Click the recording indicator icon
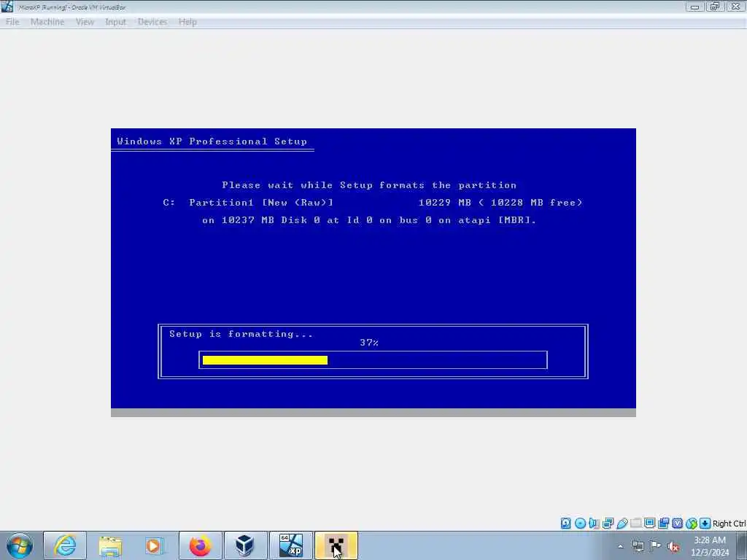The height and width of the screenshot is (560, 747). point(663,524)
